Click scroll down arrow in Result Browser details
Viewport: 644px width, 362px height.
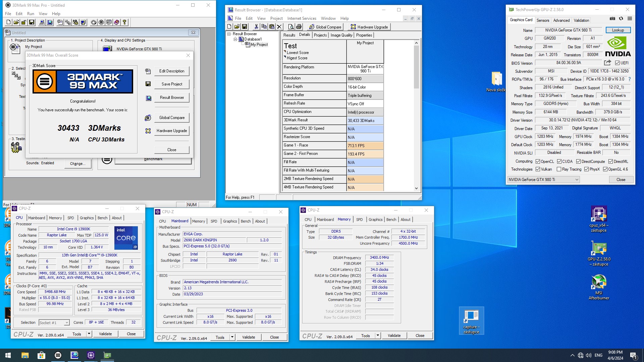tap(416, 188)
